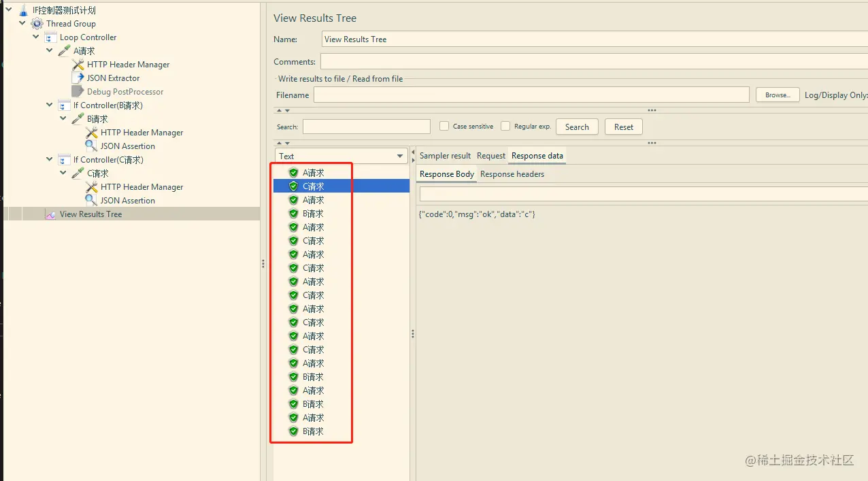Select JSON Assertion magnifier icon under C请求
The height and width of the screenshot is (481, 868).
tap(91, 201)
